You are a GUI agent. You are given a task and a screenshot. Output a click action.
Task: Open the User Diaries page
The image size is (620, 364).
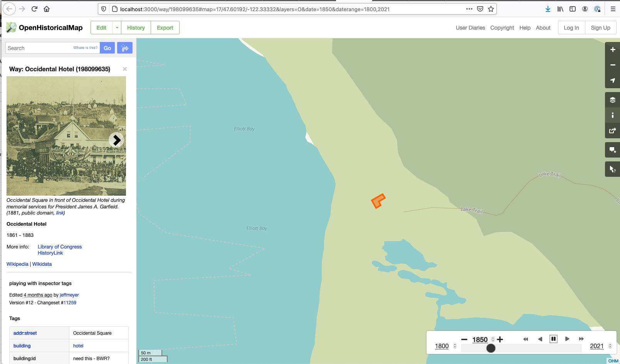click(x=470, y=27)
